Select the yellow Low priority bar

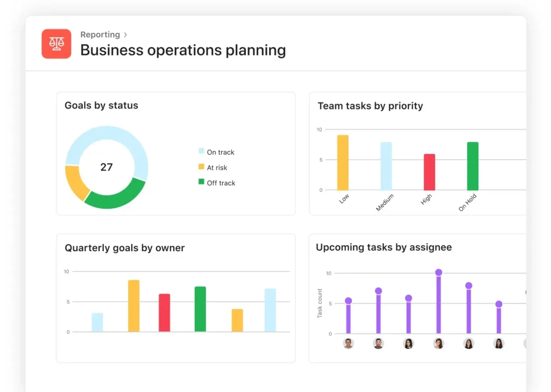coord(343,162)
